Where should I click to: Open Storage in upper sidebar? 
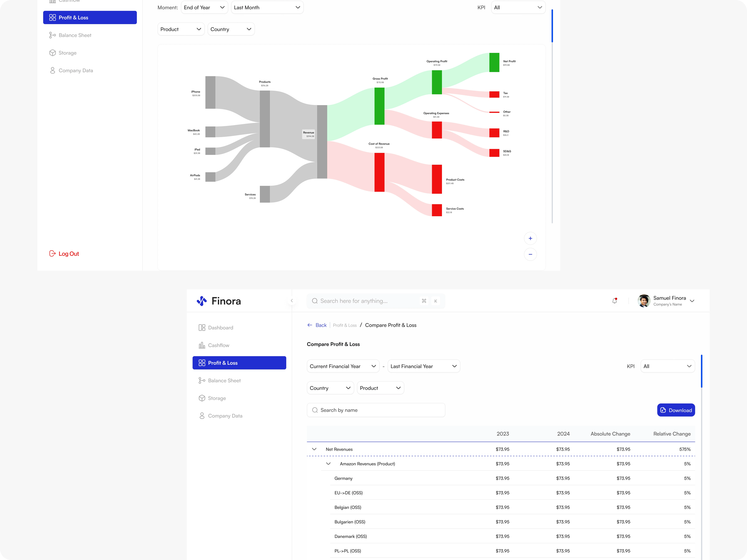(67, 53)
